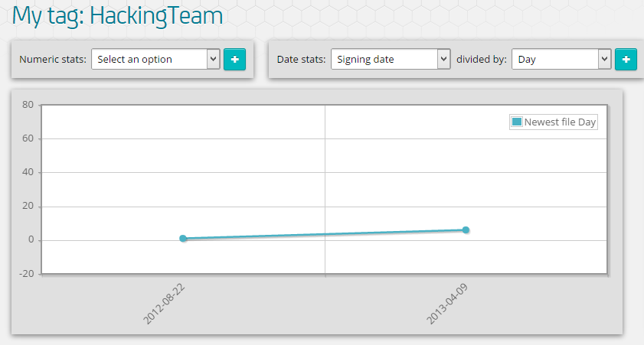The height and width of the screenshot is (345, 644).
Task: Toggle the 'Newest file Day' legend label
Action: 560,122
